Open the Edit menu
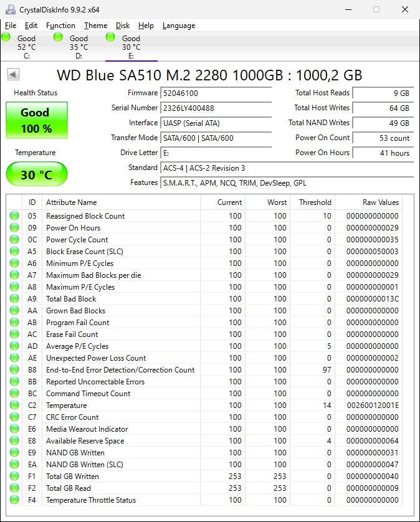Viewport: 420px width, 522px height. [x=31, y=26]
